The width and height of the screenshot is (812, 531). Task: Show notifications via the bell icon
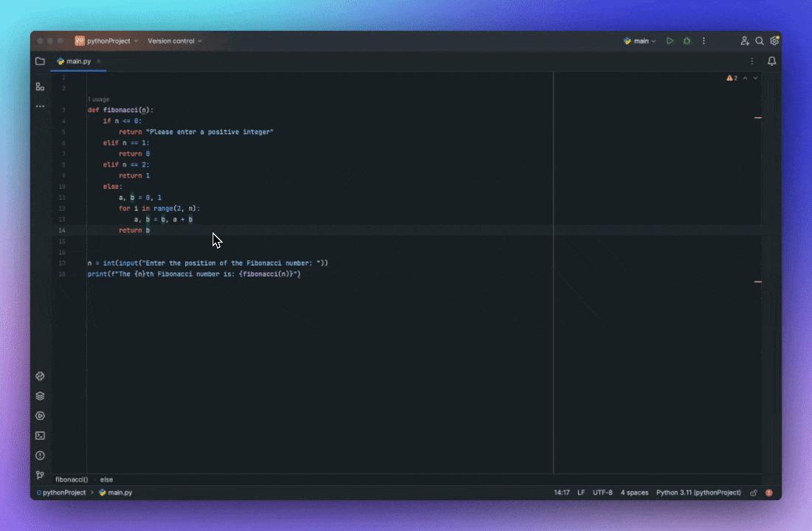point(771,61)
